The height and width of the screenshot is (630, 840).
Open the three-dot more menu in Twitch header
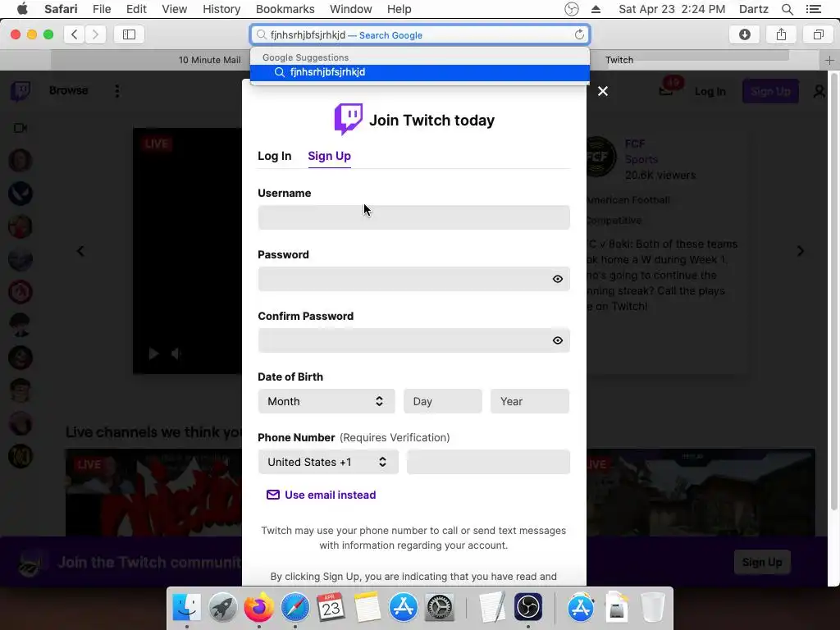116,90
